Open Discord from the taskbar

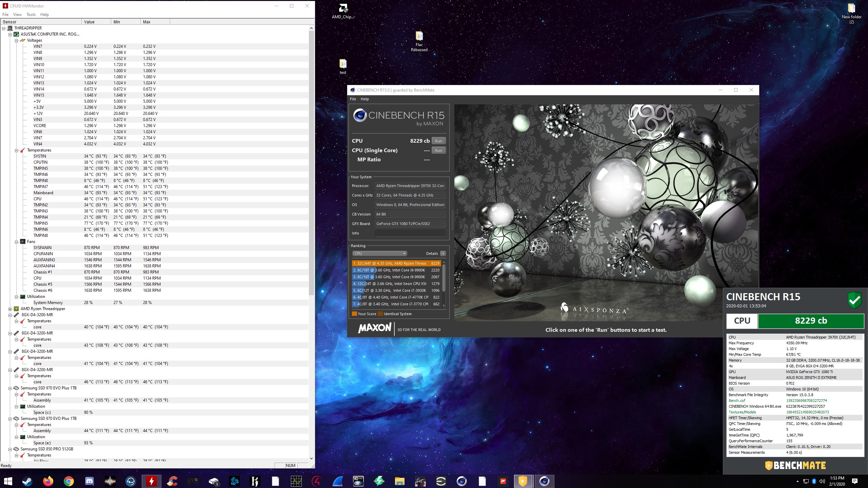pos(89,481)
